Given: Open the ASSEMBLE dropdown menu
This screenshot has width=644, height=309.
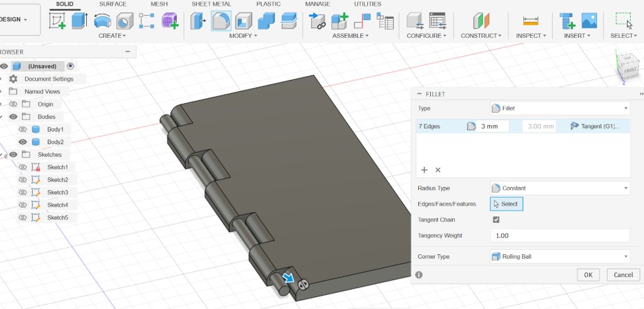Looking at the screenshot, I should coord(350,36).
